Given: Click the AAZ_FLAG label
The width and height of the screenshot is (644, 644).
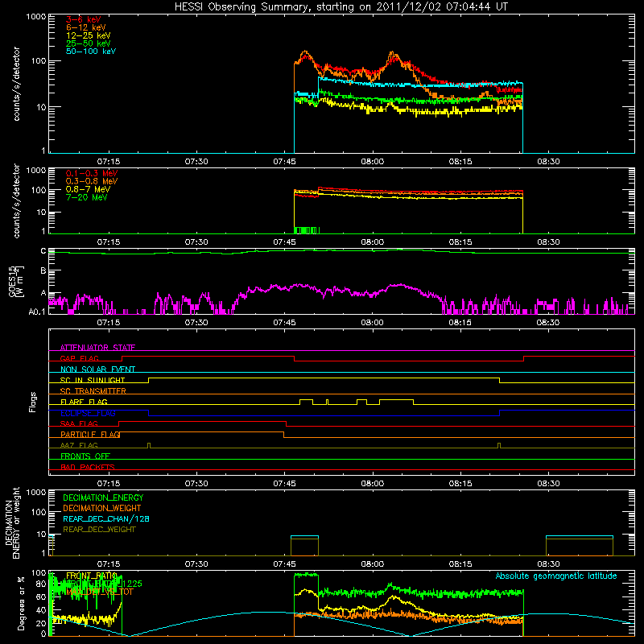Looking at the screenshot, I should pyautogui.click(x=79, y=445).
